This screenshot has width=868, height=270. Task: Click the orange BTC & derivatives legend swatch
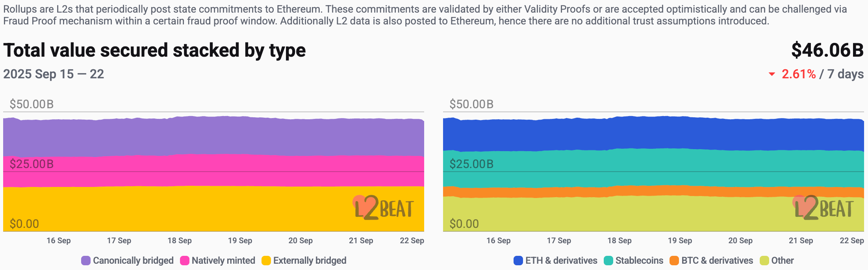point(674,261)
